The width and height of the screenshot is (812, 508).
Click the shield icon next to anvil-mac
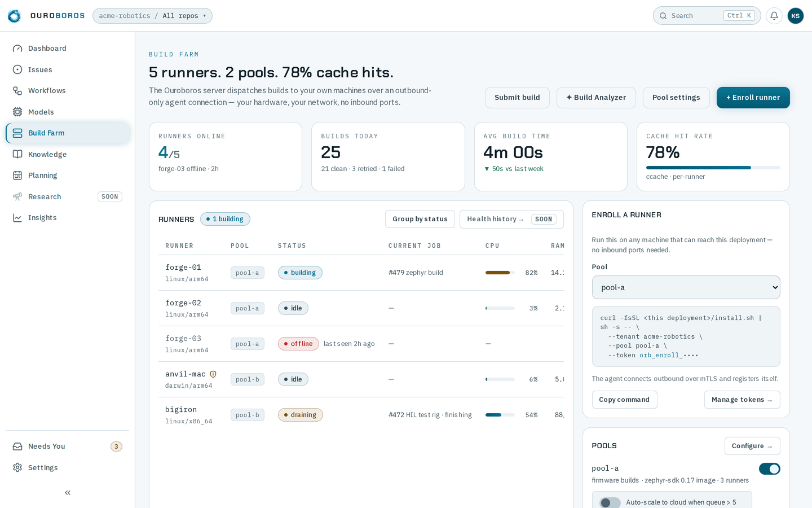click(x=213, y=374)
